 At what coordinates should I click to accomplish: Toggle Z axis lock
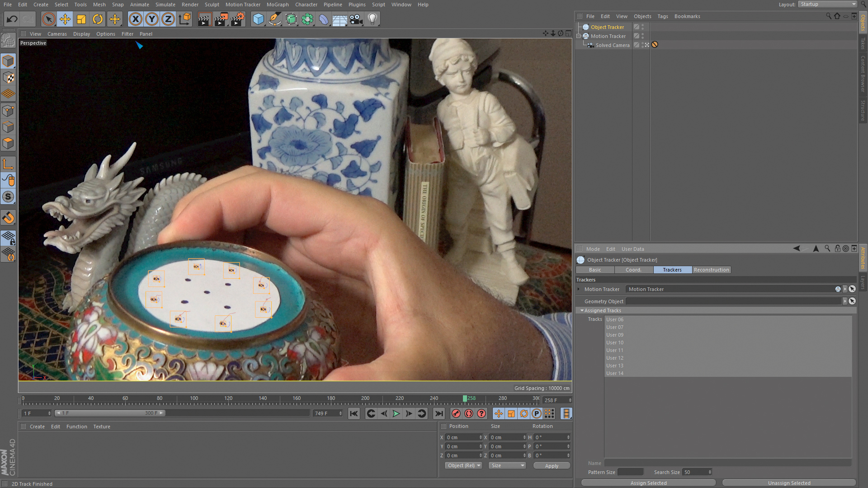pyautogui.click(x=168, y=19)
